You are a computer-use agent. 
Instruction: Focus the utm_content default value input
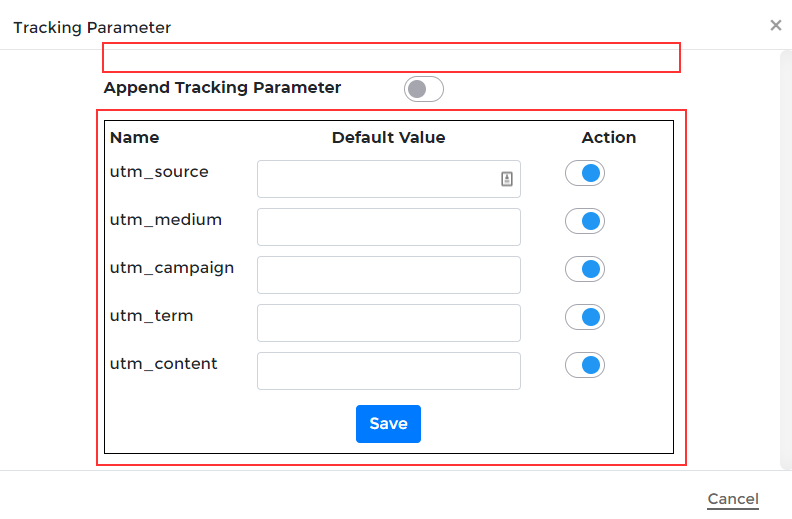pos(388,371)
